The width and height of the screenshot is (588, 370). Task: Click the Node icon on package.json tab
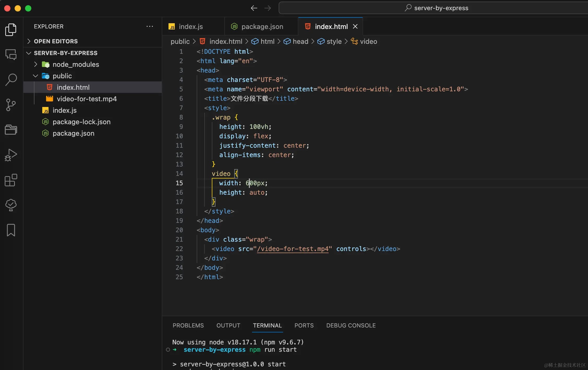pos(234,26)
